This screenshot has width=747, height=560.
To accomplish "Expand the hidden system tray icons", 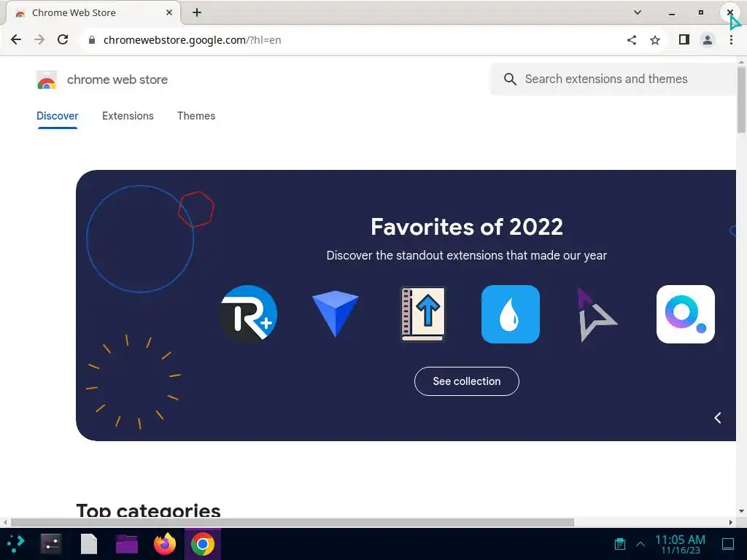I will pyautogui.click(x=640, y=544).
